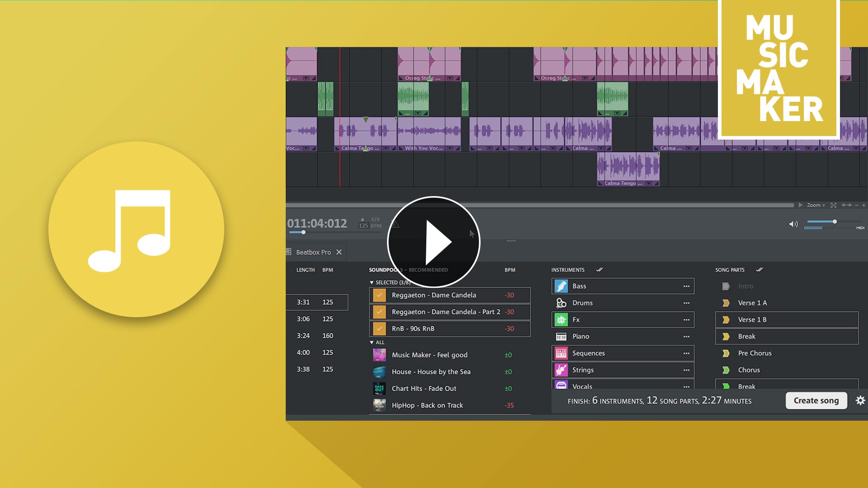Close the Beatbox Pro panel

coord(339,251)
